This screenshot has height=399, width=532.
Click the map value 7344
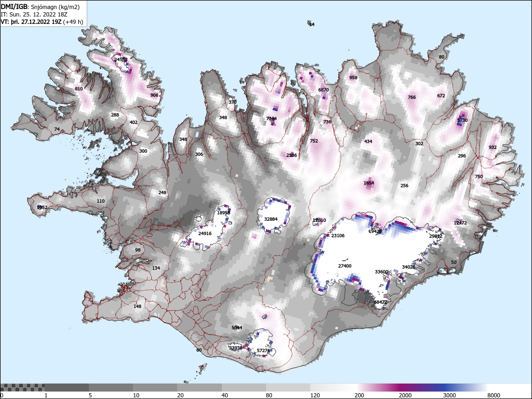[x=271, y=119]
